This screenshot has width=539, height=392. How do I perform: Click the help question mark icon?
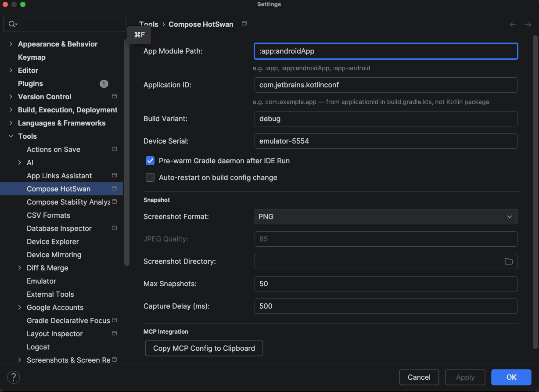pyautogui.click(x=13, y=377)
